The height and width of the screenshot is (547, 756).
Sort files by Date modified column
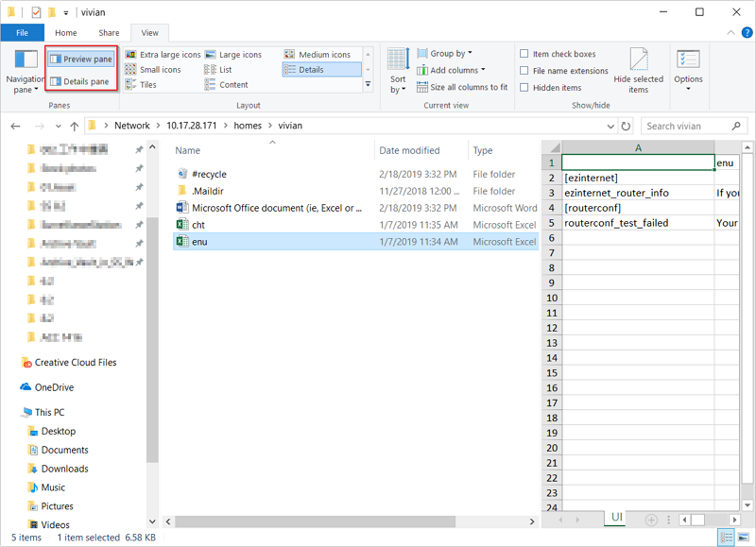pyautogui.click(x=409, y=150)
